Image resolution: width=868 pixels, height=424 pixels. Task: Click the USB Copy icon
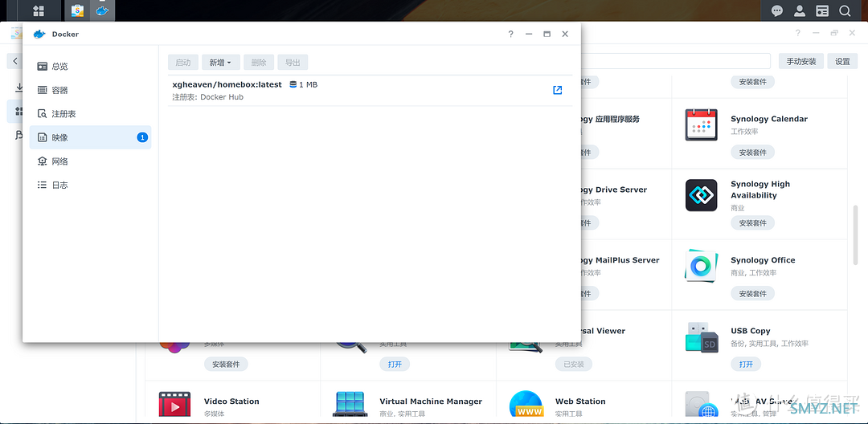click(x=702, y=336)
